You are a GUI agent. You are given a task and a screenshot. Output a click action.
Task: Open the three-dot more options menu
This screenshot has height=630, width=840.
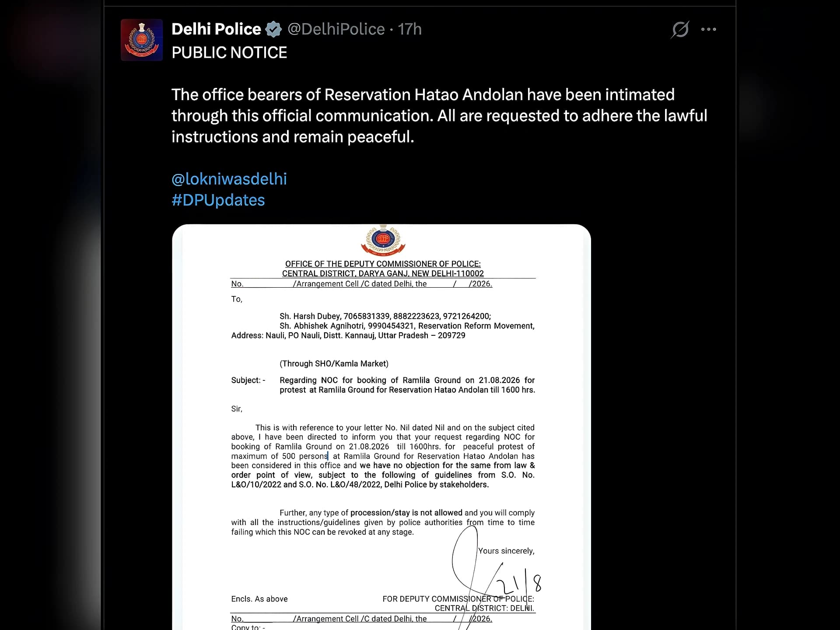point(708,29)
